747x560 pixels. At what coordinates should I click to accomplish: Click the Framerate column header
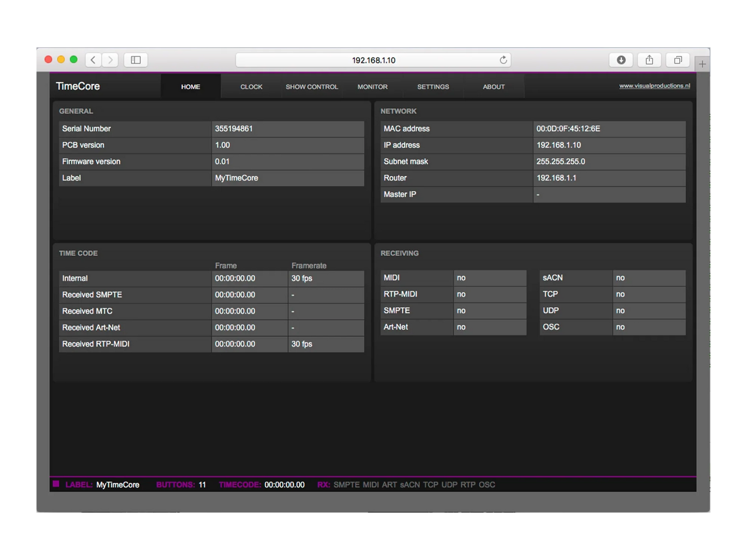(309, 266)
